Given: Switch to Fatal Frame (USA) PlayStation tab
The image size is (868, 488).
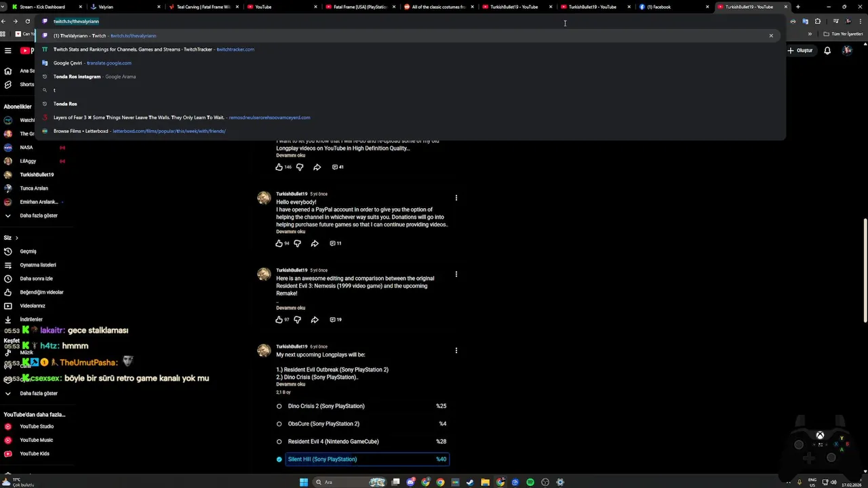Looking at the screenshot, I should pos(359,7).
